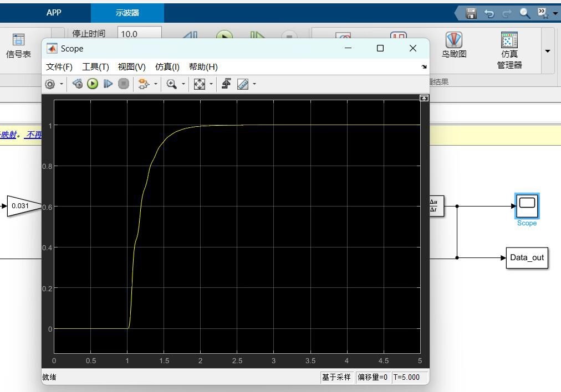Save the model with floppy disk icon
Image resolution: width=561 pixels, height=392 pixels.
click(x=471, y=14)
